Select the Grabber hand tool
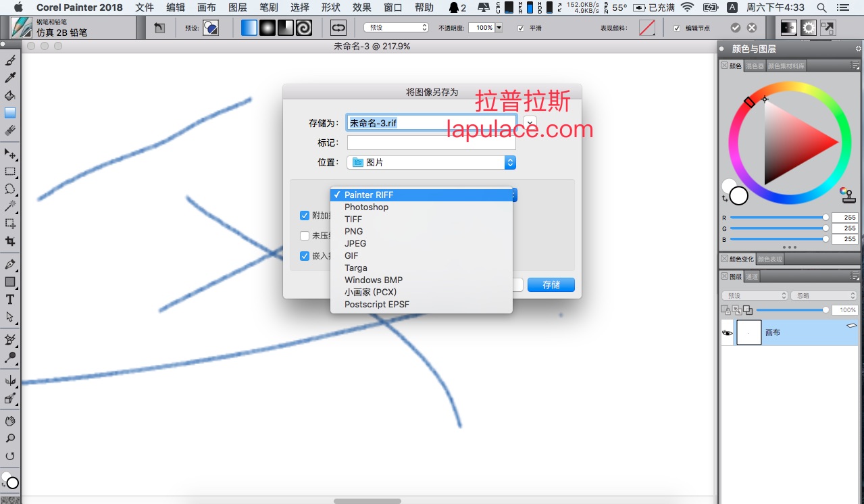 click(10, 421)
